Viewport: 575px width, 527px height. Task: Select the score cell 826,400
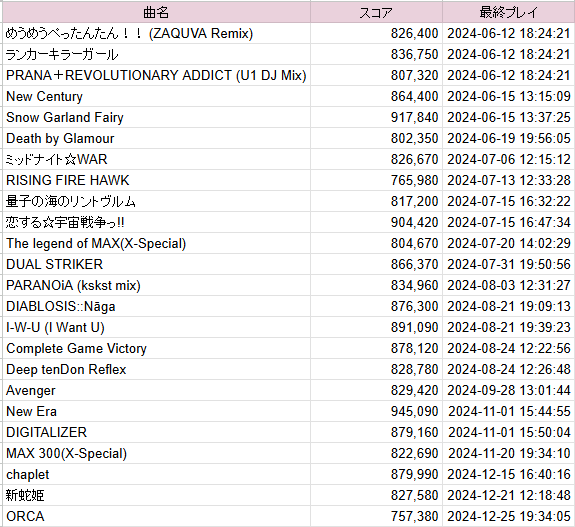point(376,33)
